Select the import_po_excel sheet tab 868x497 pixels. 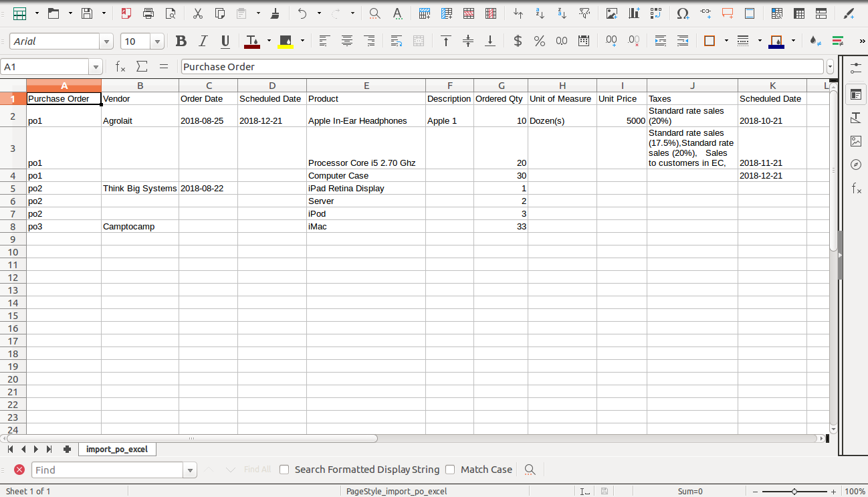(117, 450)
